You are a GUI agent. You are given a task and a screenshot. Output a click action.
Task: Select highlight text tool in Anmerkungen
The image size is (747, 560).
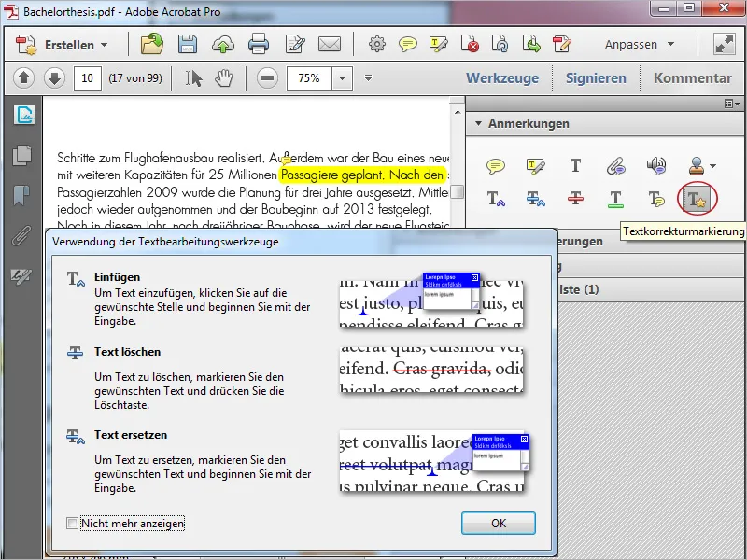(x=535, y=166)
